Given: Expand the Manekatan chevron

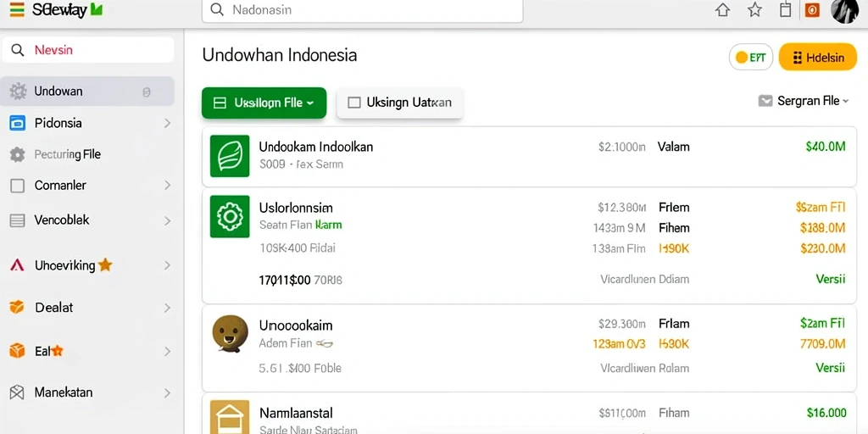Looking at the screenshot, I should pos(167,393).
